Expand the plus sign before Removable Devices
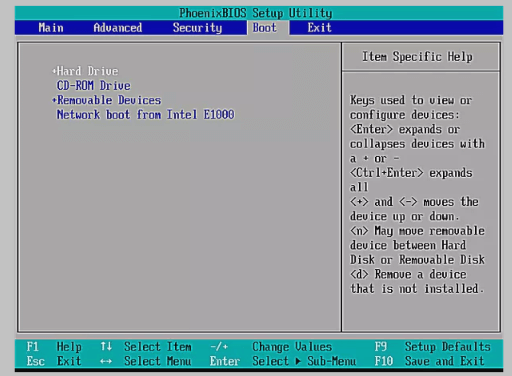The image size is (512, 376). (54, 100)
